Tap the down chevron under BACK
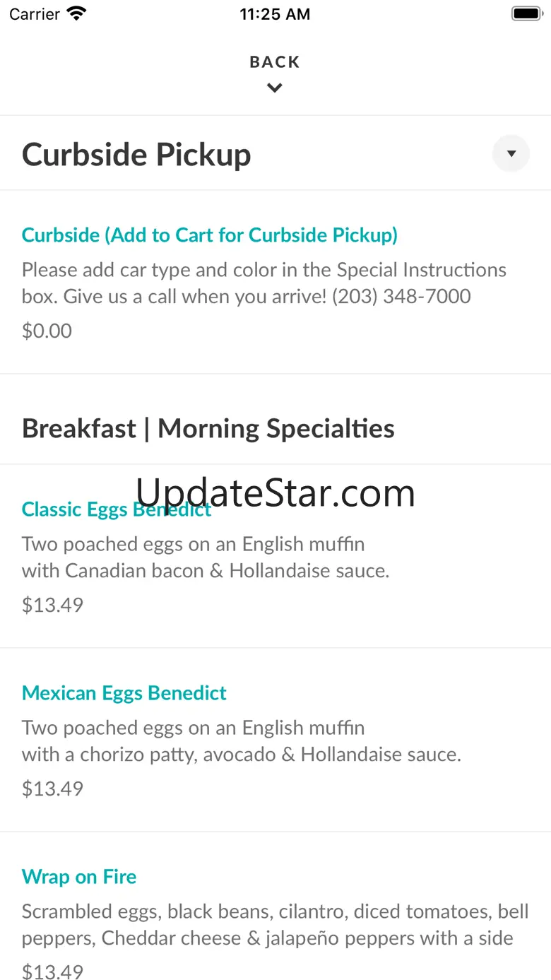The height and width of the screenshot is (980, 551). pyautogui.click(x=275, y=88)
